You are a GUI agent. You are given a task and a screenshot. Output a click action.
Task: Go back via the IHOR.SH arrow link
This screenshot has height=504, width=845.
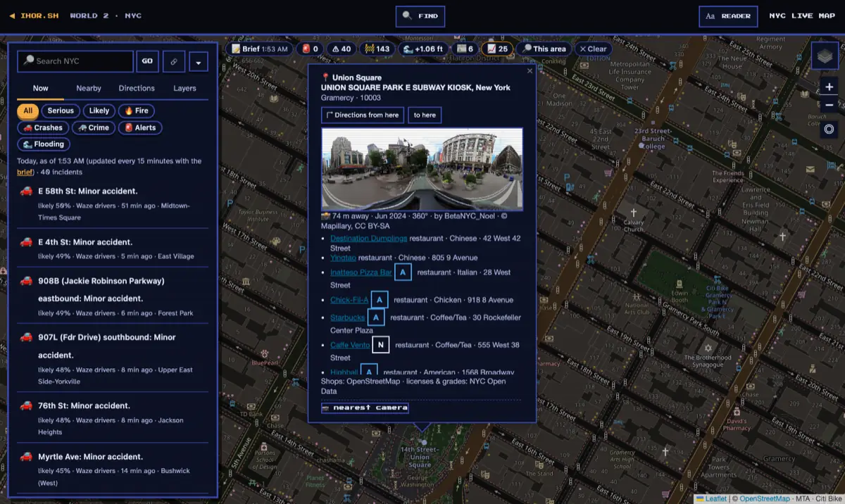(x=34, y=15)
